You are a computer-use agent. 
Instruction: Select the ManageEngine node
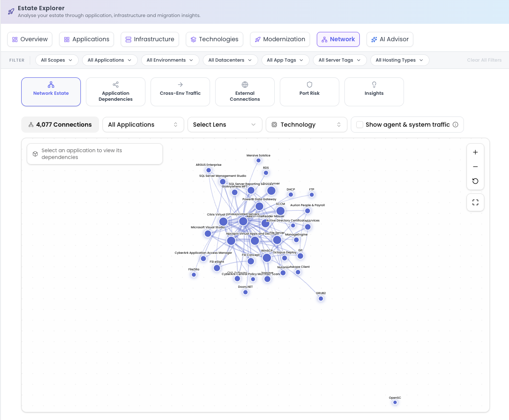click(x=296, y=240)
